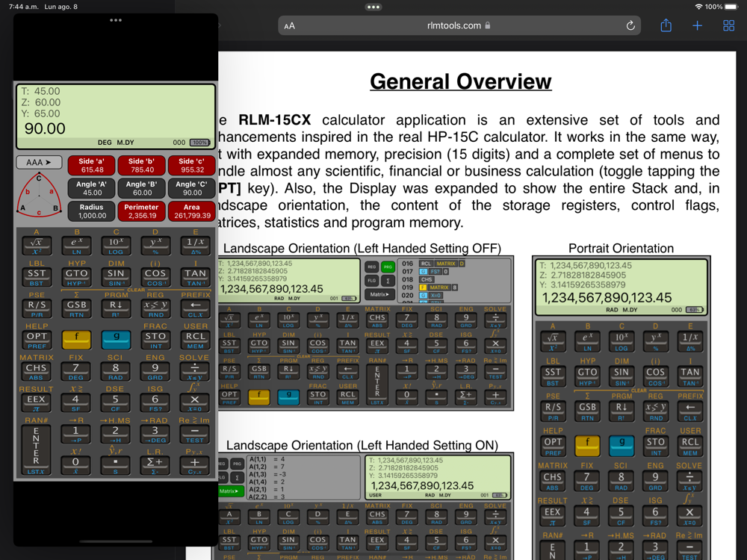747x560 pixels.
Task: Tap the R/S run-stop key
Action: point(36,308)
